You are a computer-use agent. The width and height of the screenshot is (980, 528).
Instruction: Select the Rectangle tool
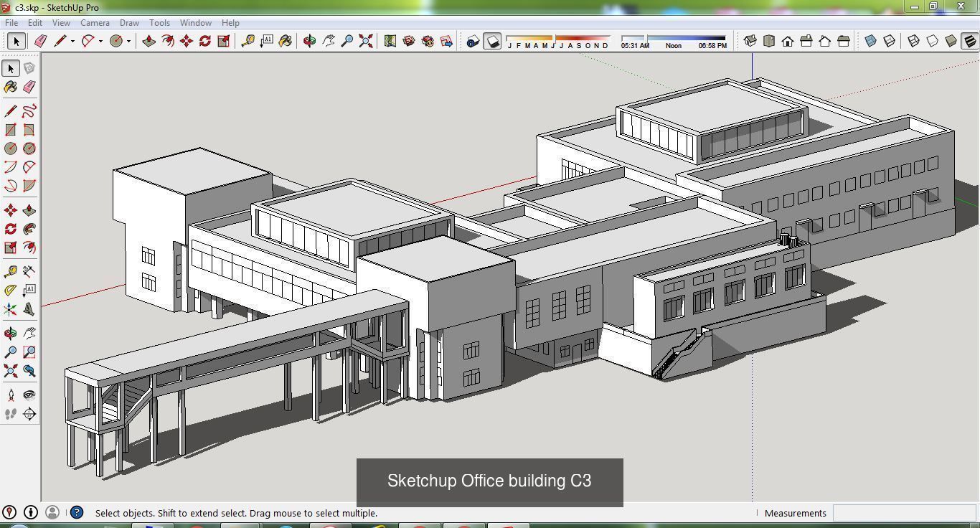11,130
